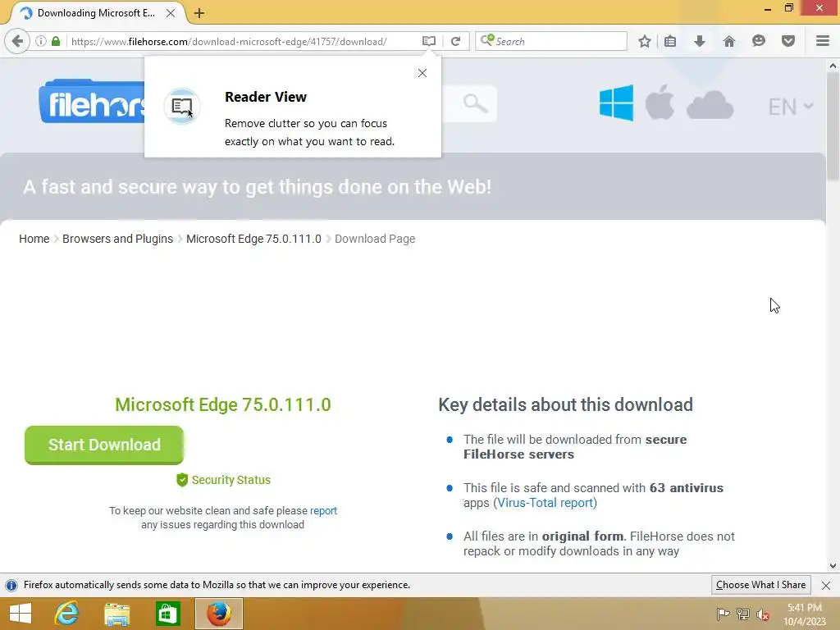
Task: Open File Explorer from taskbar
Action: tap(117, 614)
